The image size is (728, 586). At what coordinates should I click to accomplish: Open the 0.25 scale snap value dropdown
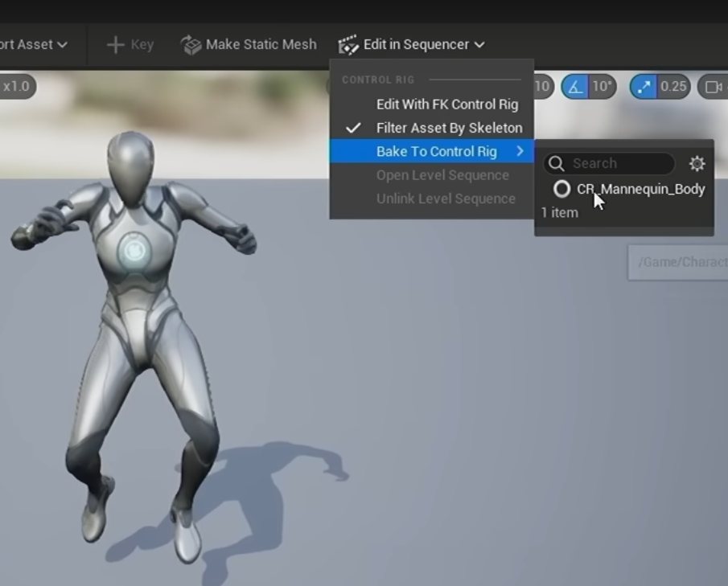coord(673,86)
